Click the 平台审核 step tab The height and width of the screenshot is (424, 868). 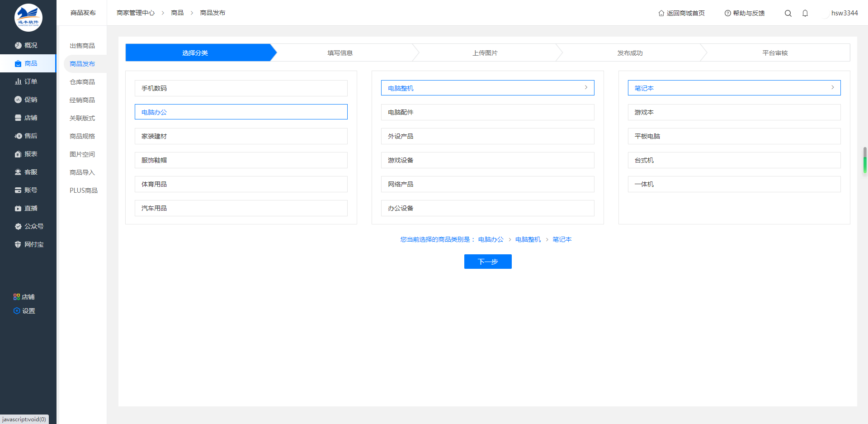pyautogui.click(x=775, y=53)
